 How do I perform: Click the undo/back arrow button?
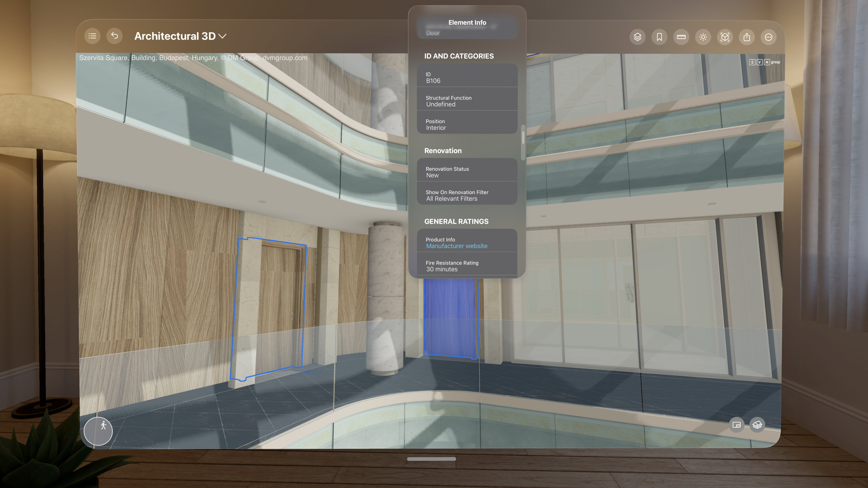[115, 36]
